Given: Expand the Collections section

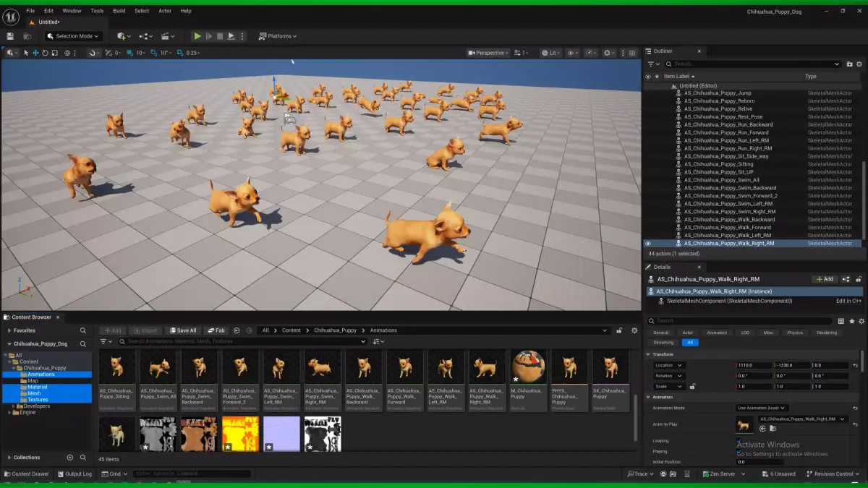Looking at the screenshot, I should pyautogui.click(x=8, y=458).
